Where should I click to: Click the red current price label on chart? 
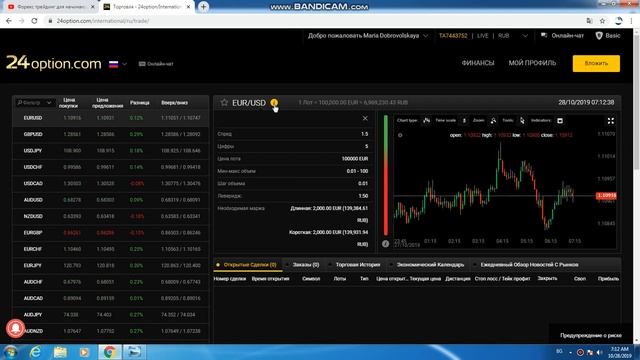tap(606, 196)
